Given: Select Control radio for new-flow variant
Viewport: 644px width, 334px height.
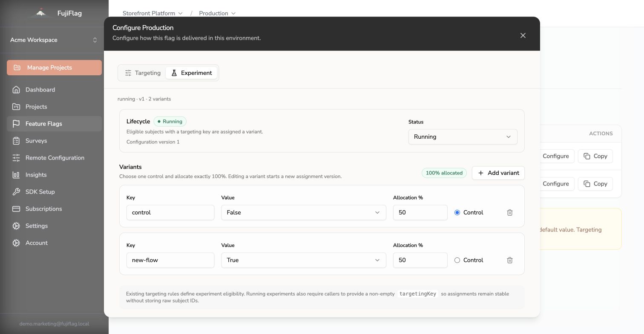Looking at the screenshot, I should pos(457,260).
